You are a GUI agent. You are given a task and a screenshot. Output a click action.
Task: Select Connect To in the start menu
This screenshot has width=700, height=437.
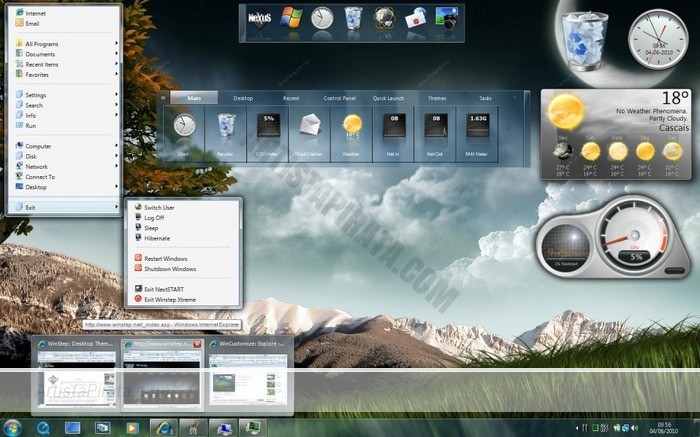coord(66,177)
